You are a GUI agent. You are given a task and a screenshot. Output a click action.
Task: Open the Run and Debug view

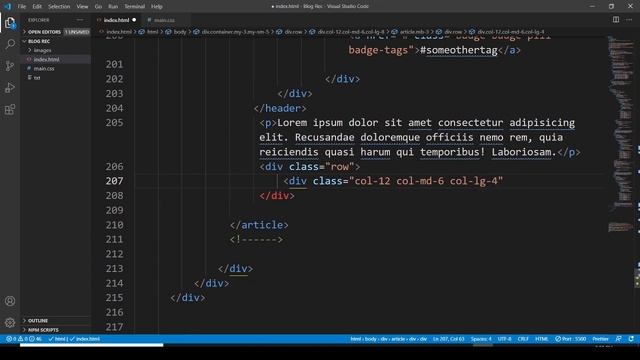click(10, 88)
